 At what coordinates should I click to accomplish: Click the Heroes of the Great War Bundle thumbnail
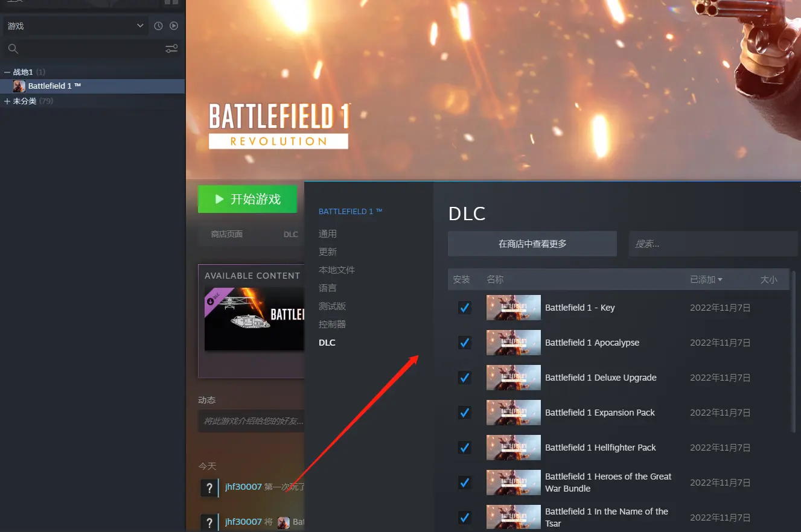point(514,483)
